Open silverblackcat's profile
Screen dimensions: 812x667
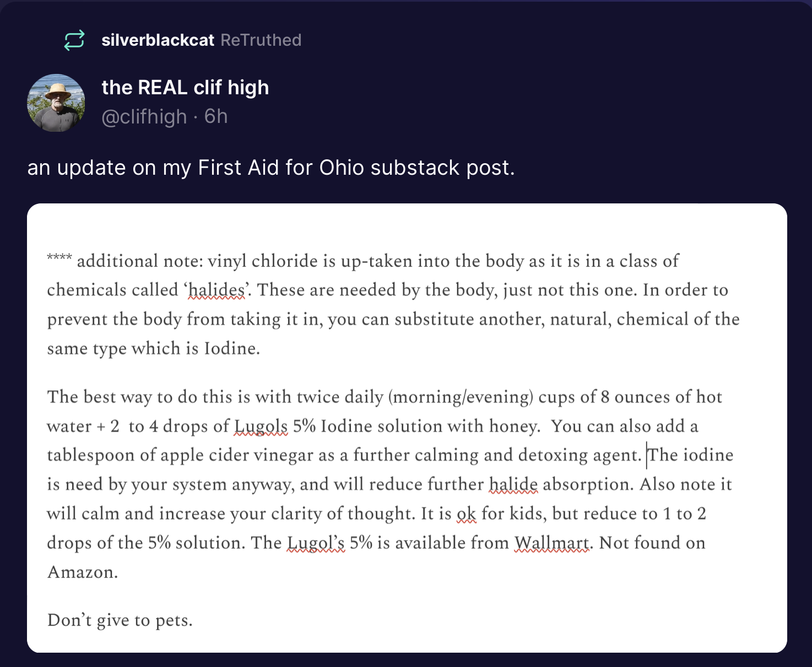(158, 40)
